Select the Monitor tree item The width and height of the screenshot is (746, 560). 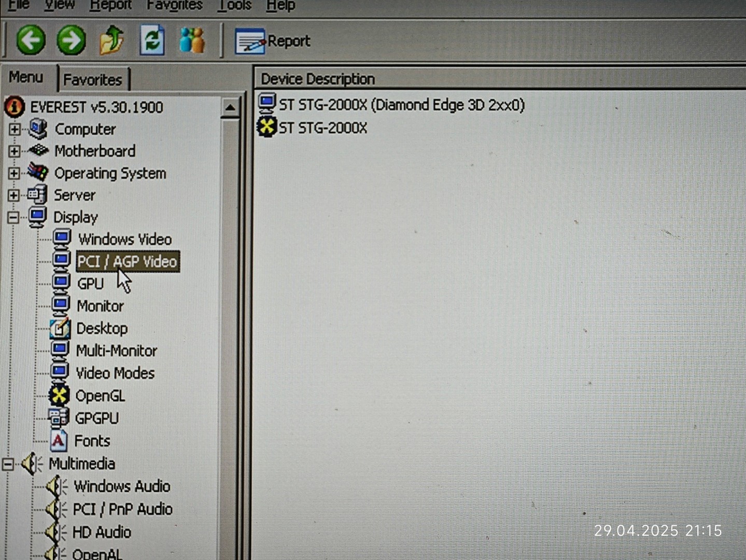point(100,306)
